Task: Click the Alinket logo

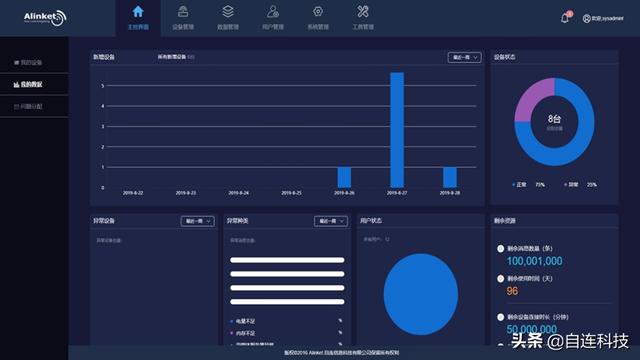Action: coord(45,18)
